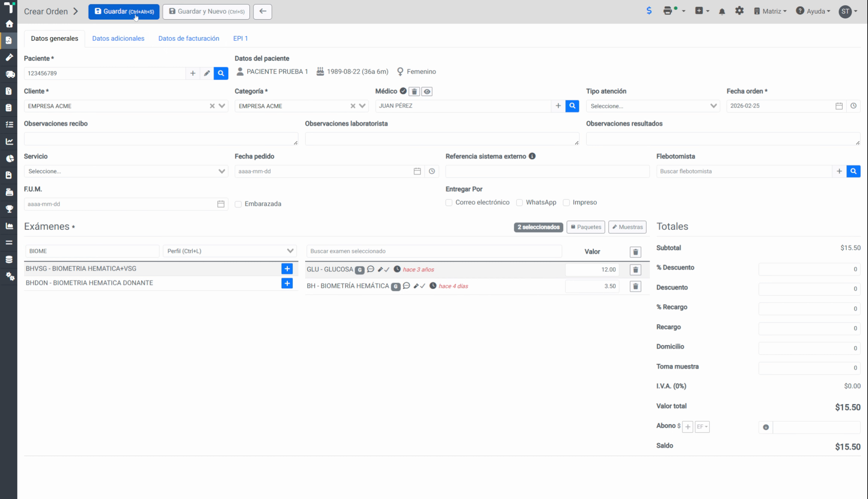Screen dimensions: 868x499
Task: Expand the Tipo atención dropdown
Action: click(653, 106)
